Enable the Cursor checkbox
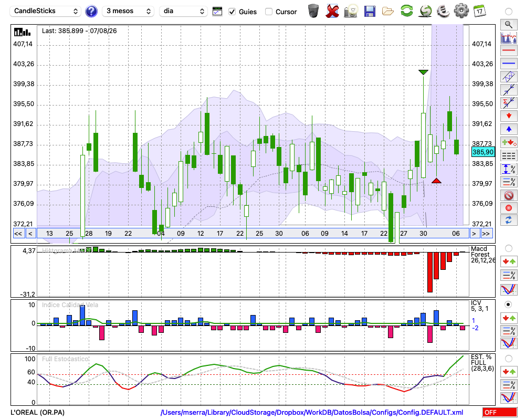Viewport: 525px width, 420px height. 268,12
